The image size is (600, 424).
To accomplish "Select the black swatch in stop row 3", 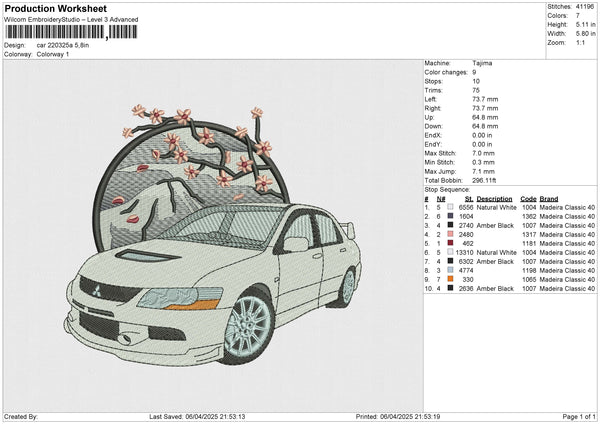I will (450, 225).
